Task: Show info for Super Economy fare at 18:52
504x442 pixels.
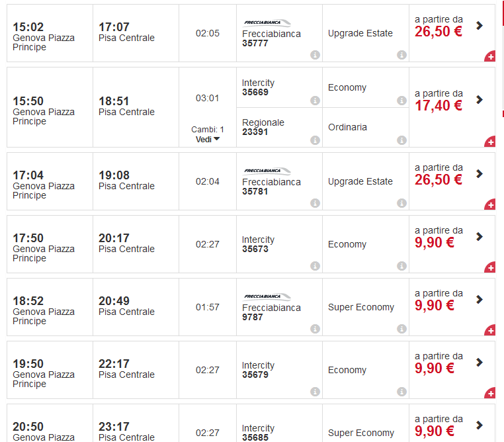Action: tap(401, 329)
